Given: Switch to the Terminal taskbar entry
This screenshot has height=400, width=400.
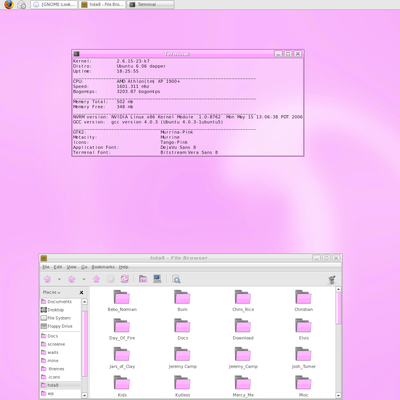Looking at the screenshot, I should click(x=151, y=5).
